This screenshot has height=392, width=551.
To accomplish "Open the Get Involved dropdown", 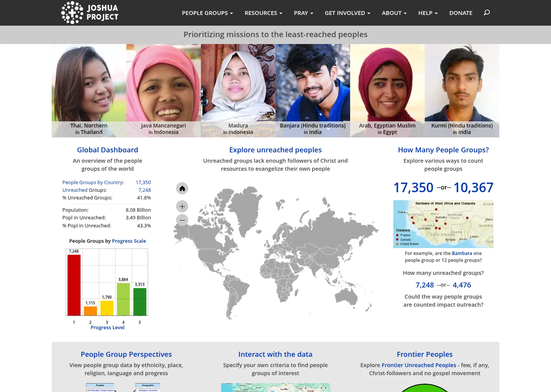I will pos(347,13).
